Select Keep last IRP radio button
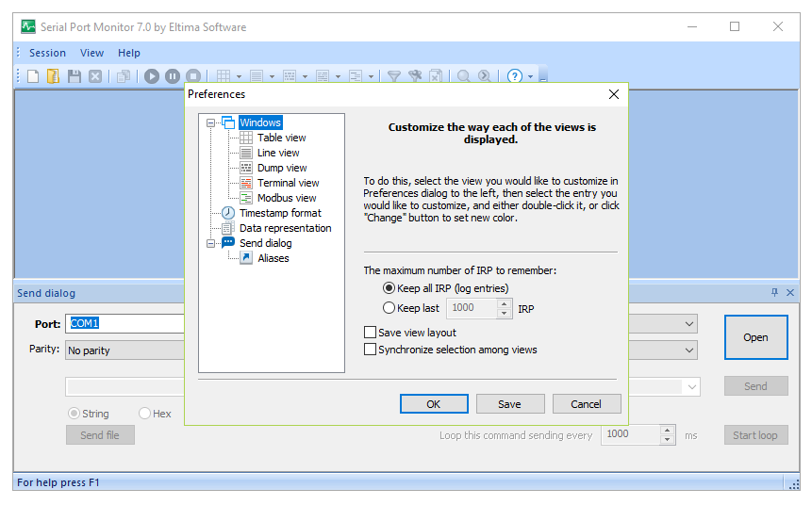This screenshot has width=812, height=505. click(x=389, y=308)
